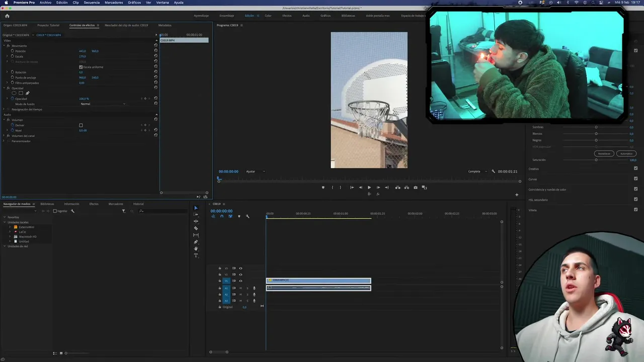Switch to the Efectos panel tab
This screenshot has width=644, height=362.
click(94, 204)
